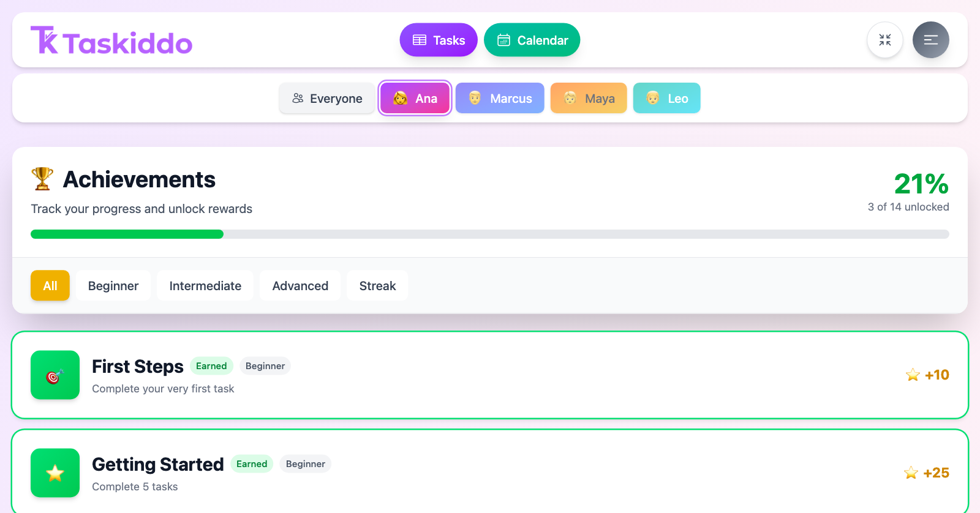Open the Calendar view

(x=532, y=40)
